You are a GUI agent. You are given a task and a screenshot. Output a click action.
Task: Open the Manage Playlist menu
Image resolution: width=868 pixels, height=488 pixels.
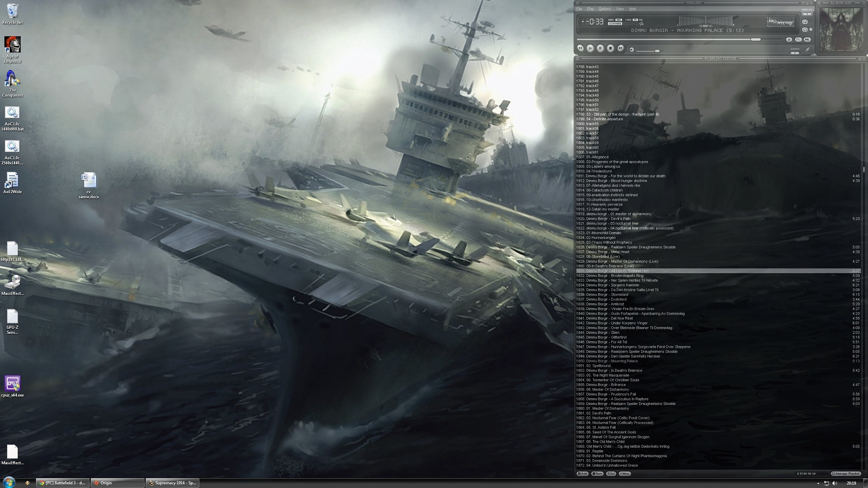846,474
